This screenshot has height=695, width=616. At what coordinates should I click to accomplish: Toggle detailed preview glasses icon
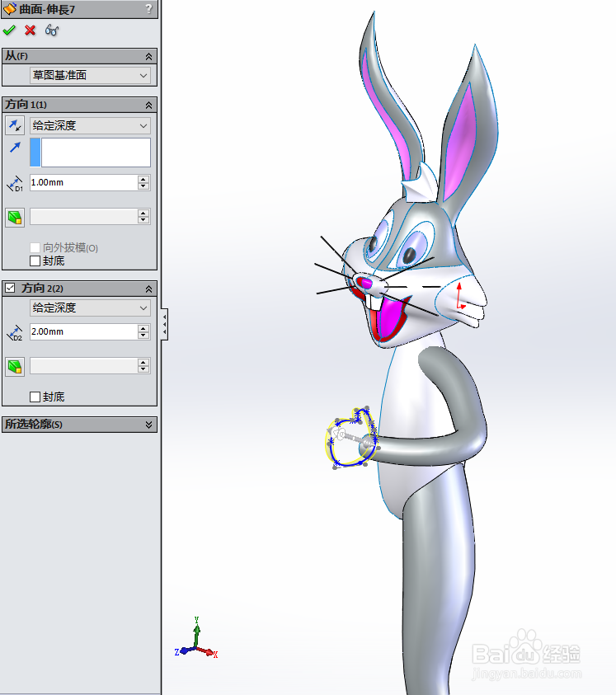52,31
